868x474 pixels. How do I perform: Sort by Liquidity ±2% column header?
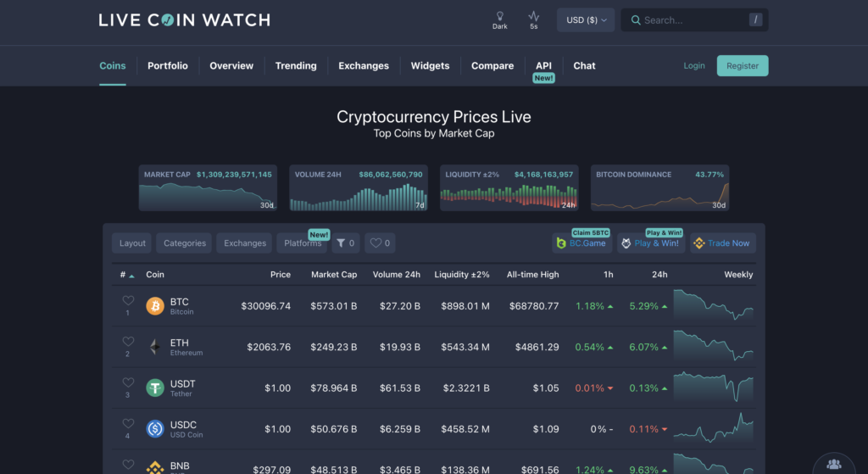click(x=462, y=275)
